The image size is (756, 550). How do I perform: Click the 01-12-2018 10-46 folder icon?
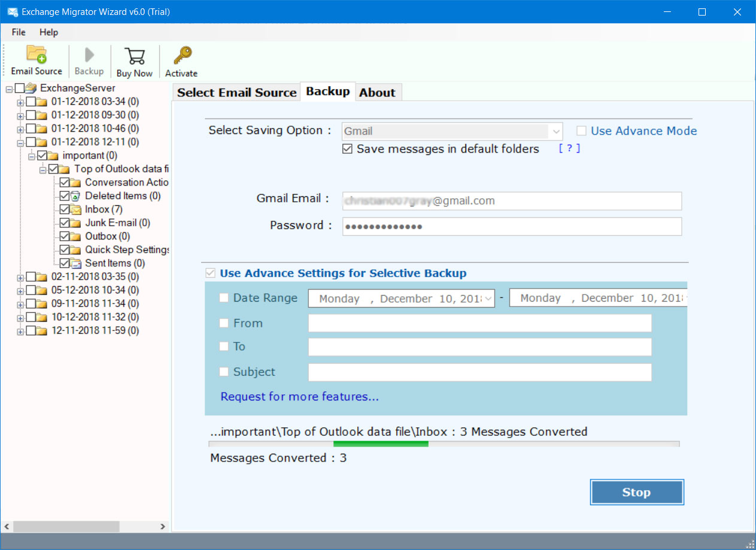click(41, 129)
